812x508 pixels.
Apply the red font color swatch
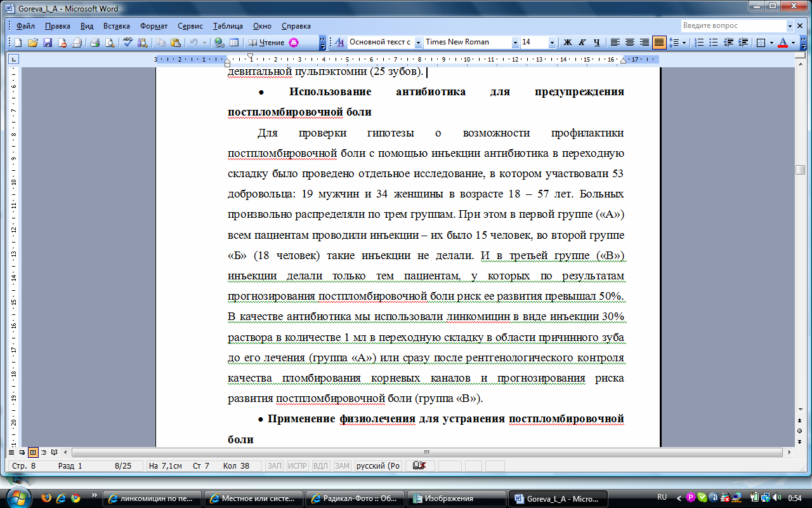pyautogui.click(x=783, y=43)
